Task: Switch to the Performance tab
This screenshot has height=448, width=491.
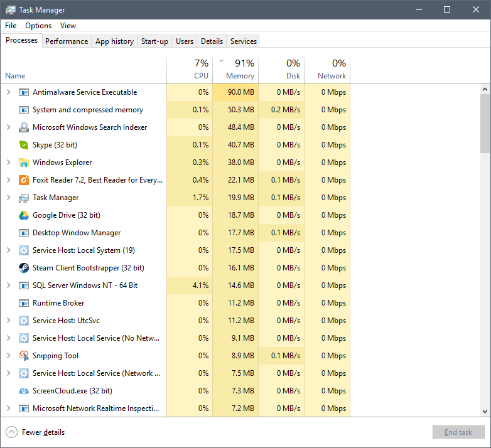Action: click(67, 41)
